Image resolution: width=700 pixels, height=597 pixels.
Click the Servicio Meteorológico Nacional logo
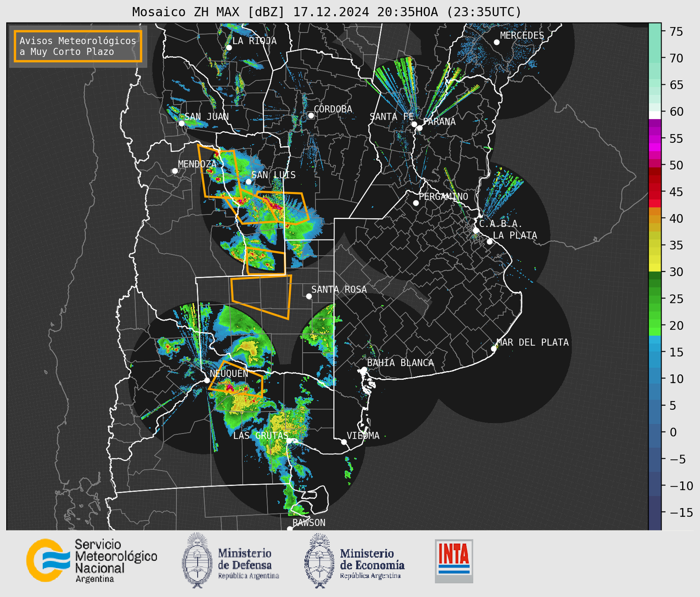(92, 560)
